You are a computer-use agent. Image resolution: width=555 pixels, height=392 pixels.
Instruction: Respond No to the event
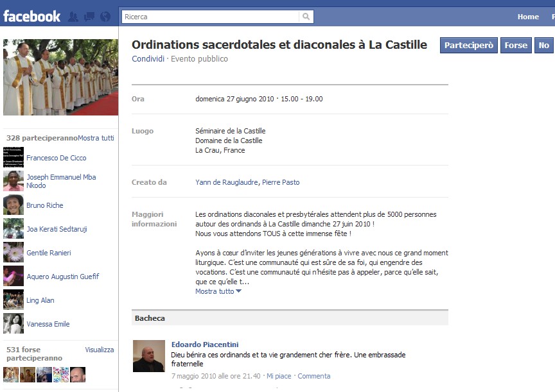[544, 45]
